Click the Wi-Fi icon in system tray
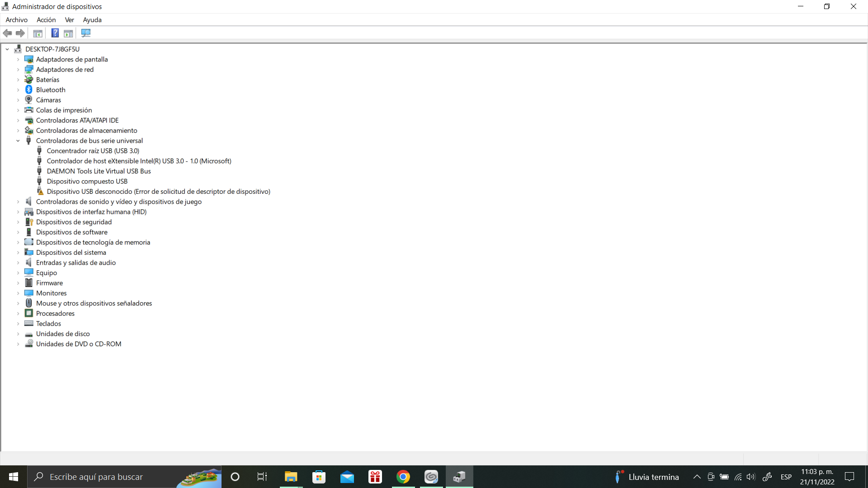This screenshot has height=488, width=868. (738, 477)
